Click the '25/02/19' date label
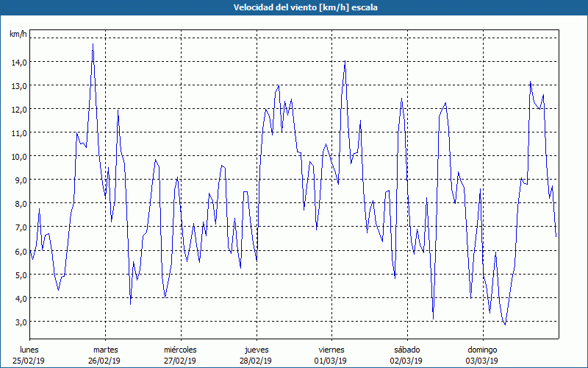Image resolution: width=588 pixels, height=368 pixels. (x=29, y=361)
